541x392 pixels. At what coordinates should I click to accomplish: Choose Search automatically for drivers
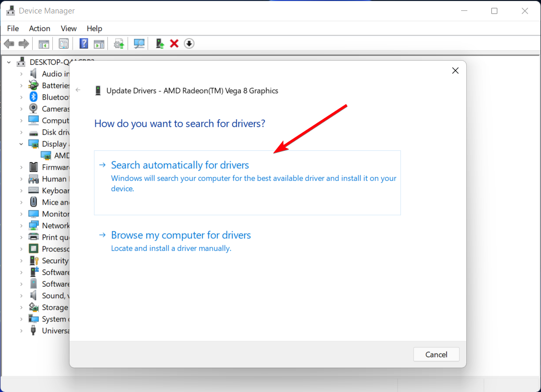pyautogui.click(x=247, y=183)
